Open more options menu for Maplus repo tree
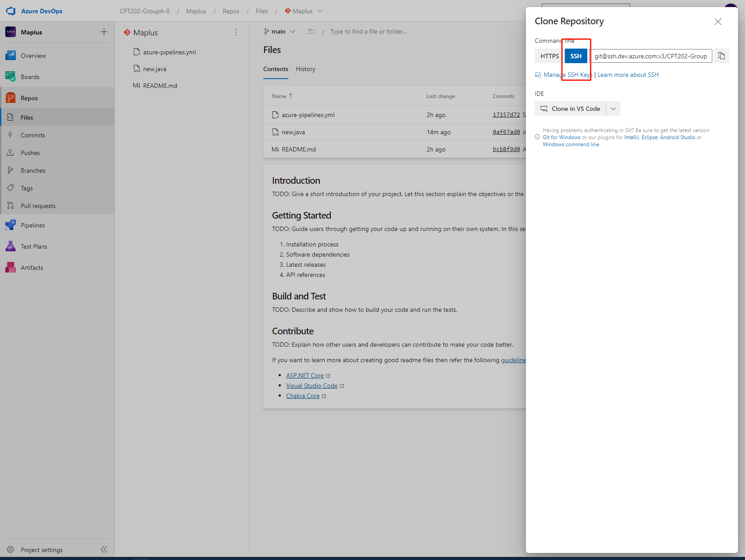Image resolution: width=745 pixels, height=560 pixels. click(236, 32)
